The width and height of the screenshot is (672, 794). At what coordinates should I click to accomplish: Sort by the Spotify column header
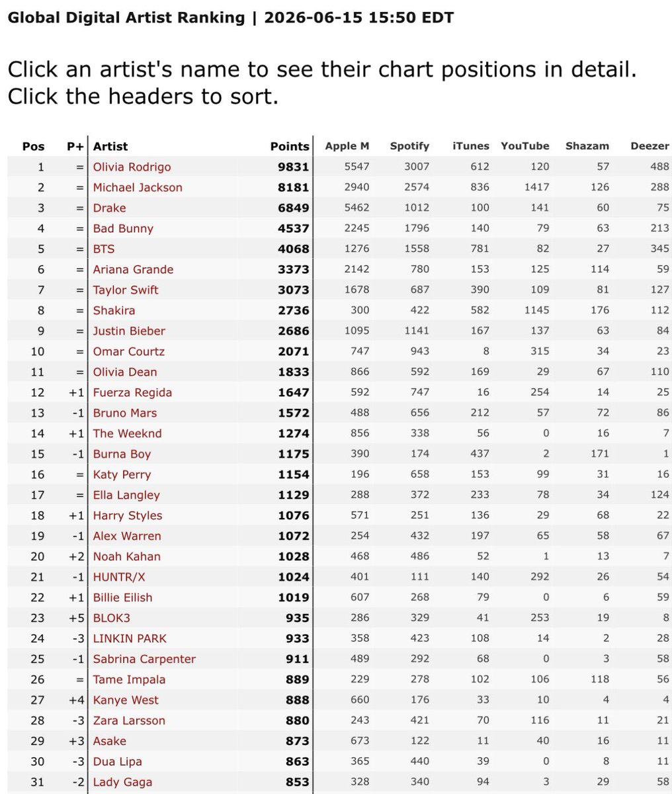(409, 146)
